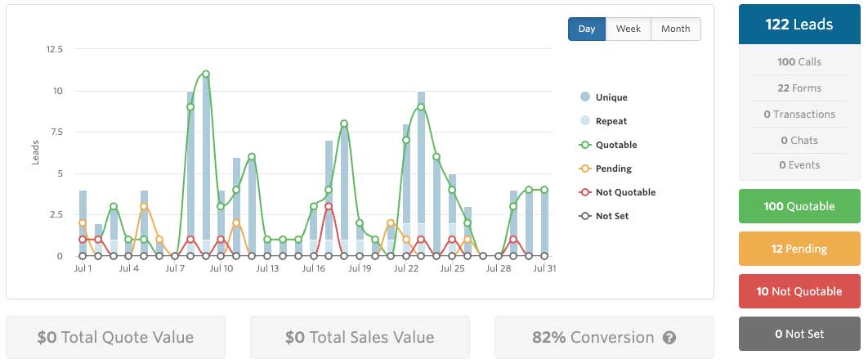The height and width of the screenshot is (364, 868).
Task: Switch chart to Week view
Action: tap(629, 29)
